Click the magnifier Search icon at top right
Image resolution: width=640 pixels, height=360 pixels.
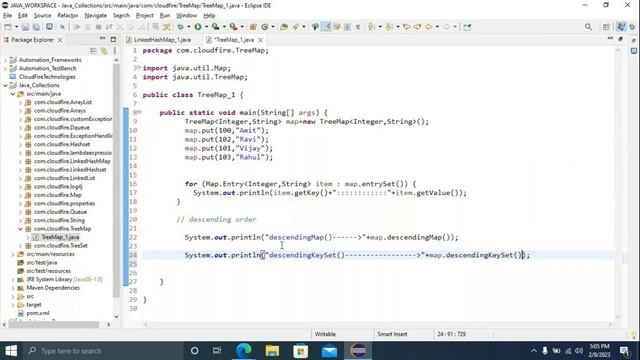tap(588, 27)
